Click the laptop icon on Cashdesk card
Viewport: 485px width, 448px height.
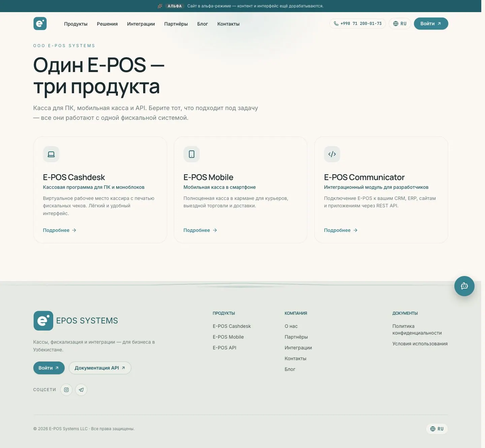51,154
